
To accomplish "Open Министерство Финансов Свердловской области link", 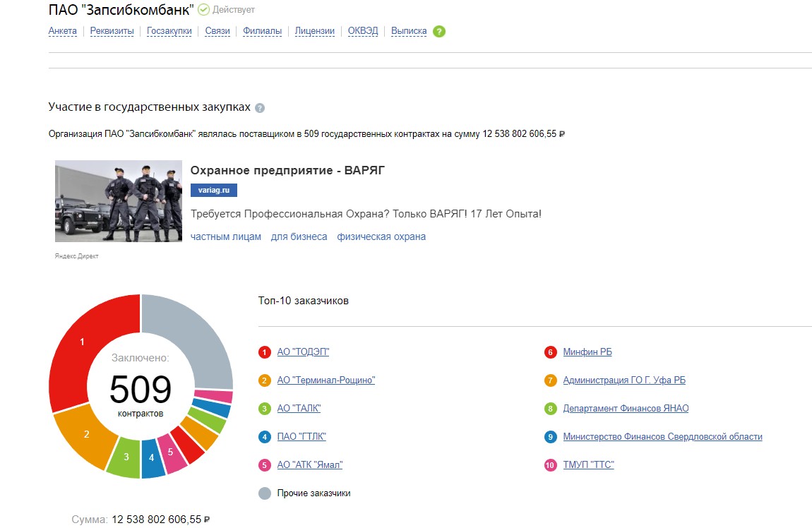I will (x=662, y=436).
